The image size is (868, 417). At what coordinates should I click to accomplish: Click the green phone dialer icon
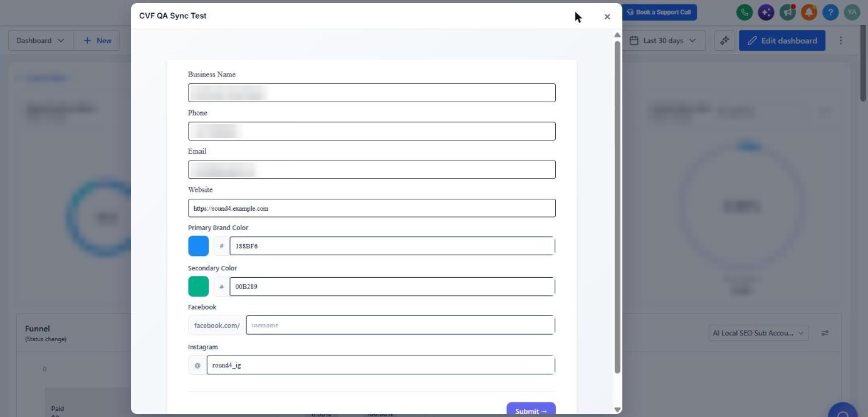(x=745, y=12)
